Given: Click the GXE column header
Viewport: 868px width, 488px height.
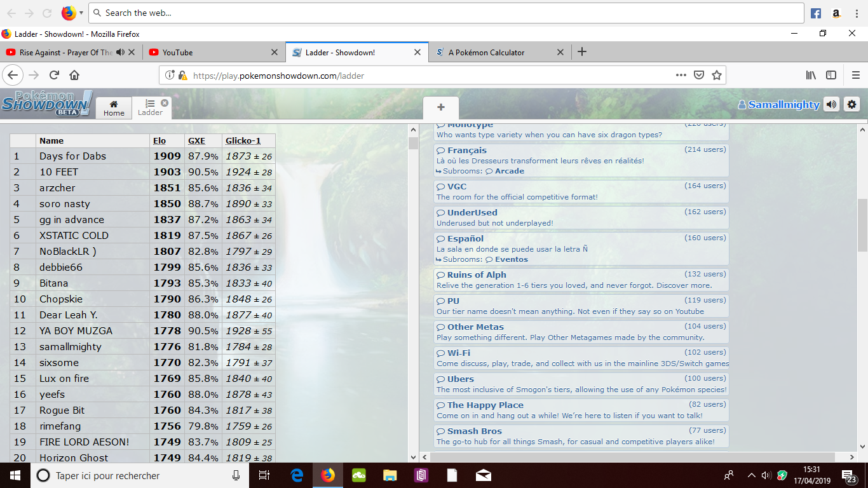Looking at the screenshot, I should (196, 140).
